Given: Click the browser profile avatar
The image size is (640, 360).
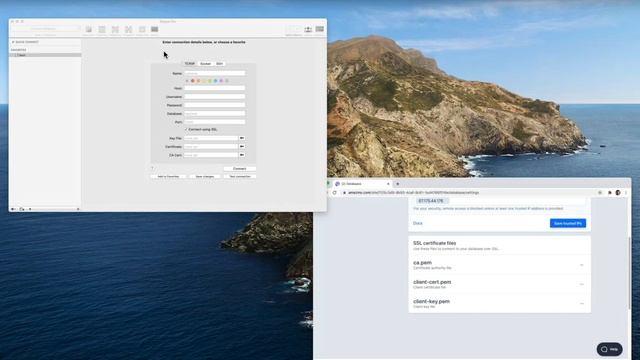Looking at the screenshot, I should (x=618, y=193).
